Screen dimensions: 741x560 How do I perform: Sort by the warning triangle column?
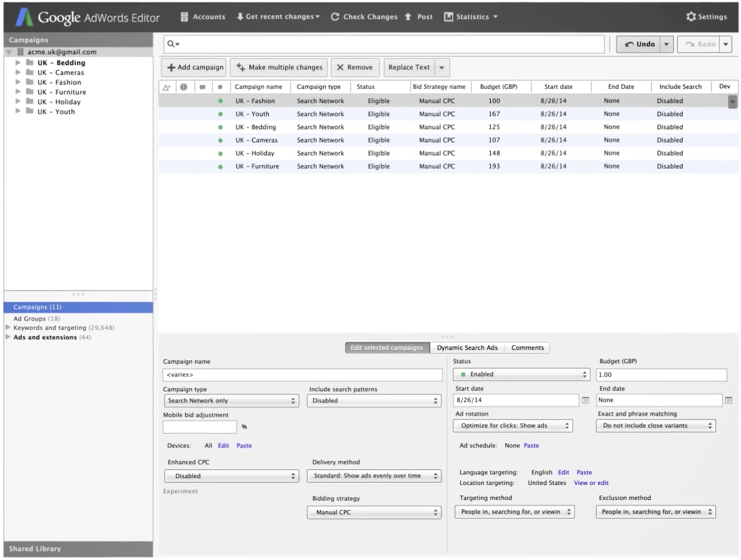(x=167, y=87)
